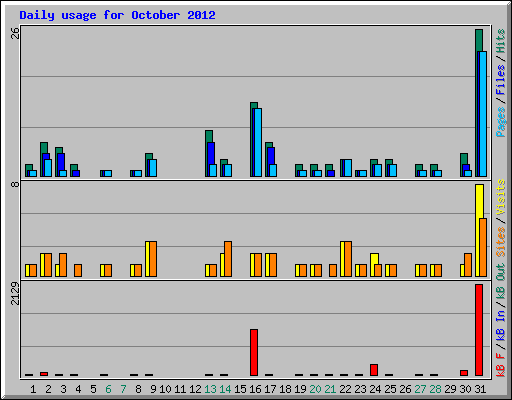Select the red kB bar for day 31
Image resolution: width=512 pixels, height=400 pixels.
[479, 330]
